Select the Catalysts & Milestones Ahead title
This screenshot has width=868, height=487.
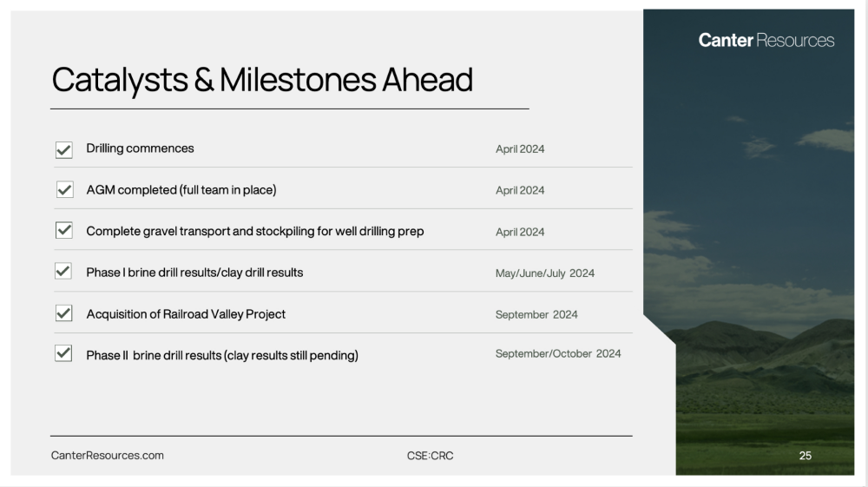pyautogui.click(x=262, y=80)
